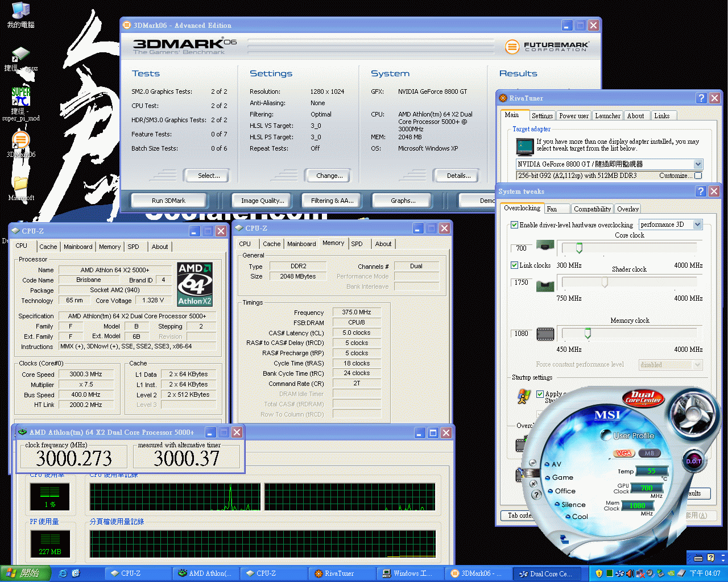This screenshot has width=728, height=582.
Task: Uncheck Enable driver-level hardware overclocking
Action: 514,225
